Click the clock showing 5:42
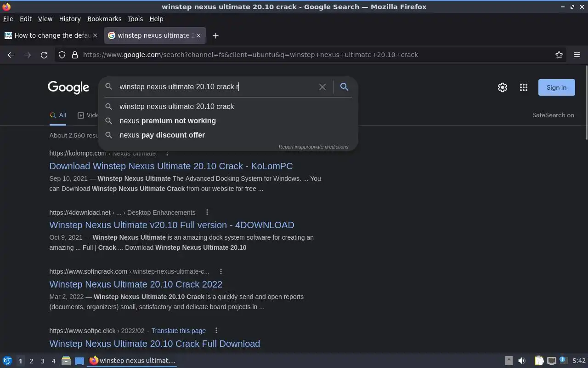Image resolution: width=588 pixels, height=368 pixels. click(579, 361)
